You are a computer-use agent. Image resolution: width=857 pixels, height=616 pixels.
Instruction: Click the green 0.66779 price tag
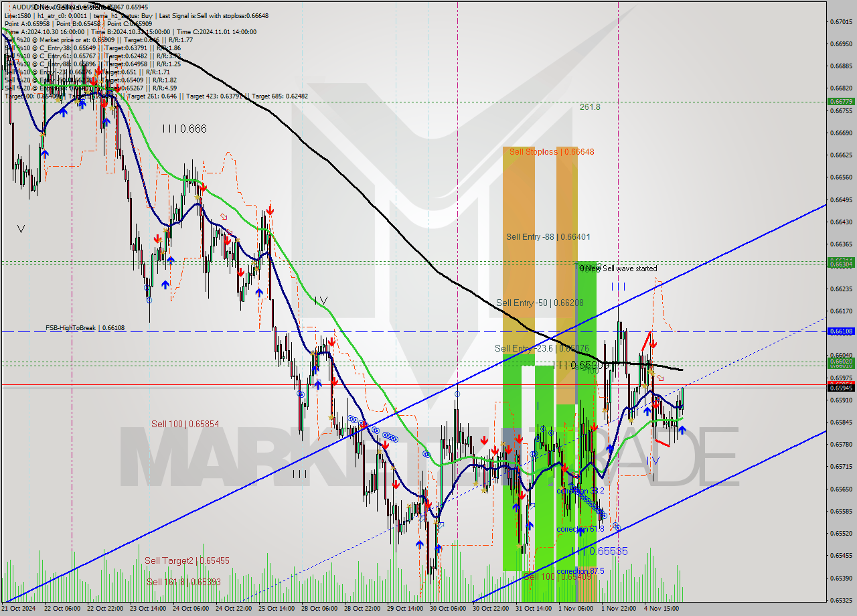[x=841, y=102]
